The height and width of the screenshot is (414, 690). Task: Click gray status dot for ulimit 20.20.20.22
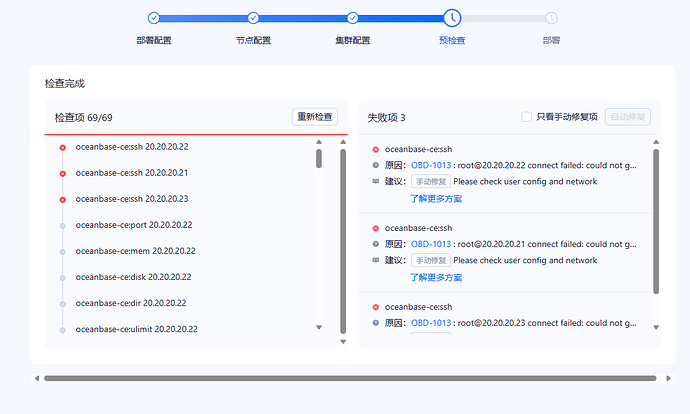[63, 330]
